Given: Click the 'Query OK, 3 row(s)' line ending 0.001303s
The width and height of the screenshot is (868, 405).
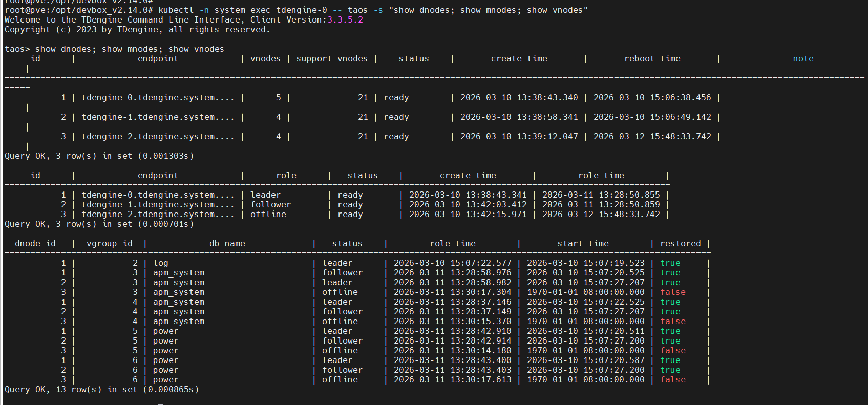Looking at the screenshot, I should point(99,156).
